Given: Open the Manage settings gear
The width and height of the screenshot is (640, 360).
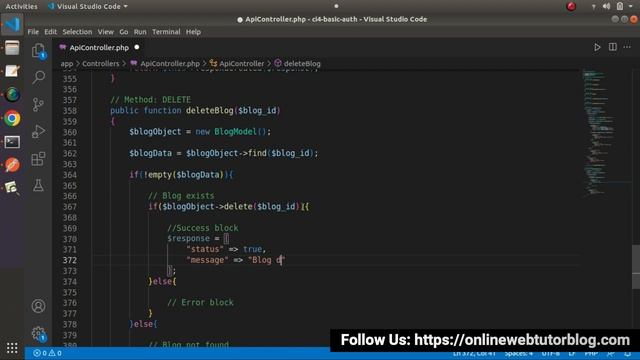Looking at the screenshot, I should (x=38, y=334).
